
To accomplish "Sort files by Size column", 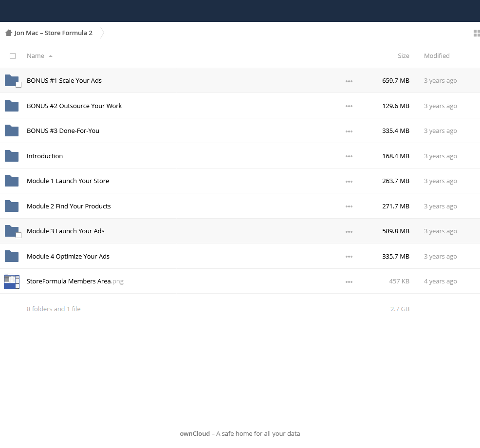I will [x=403, y=56].
